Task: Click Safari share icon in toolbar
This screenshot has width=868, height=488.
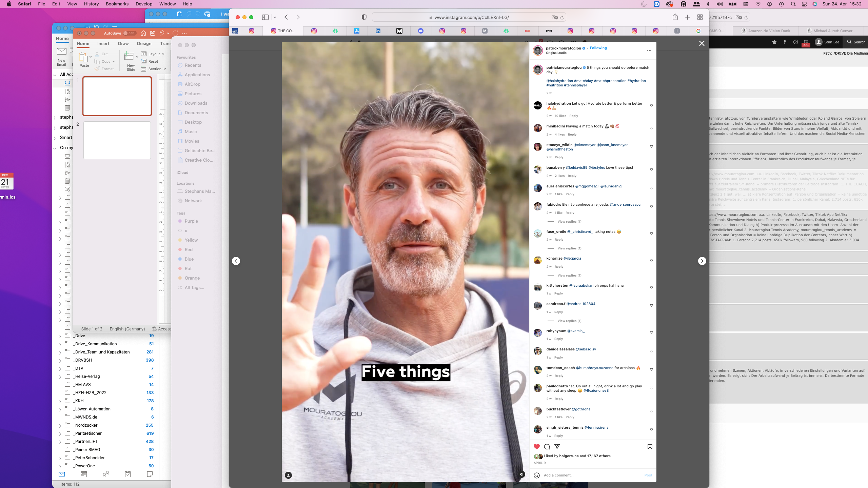Action: (x=675, y=17)
